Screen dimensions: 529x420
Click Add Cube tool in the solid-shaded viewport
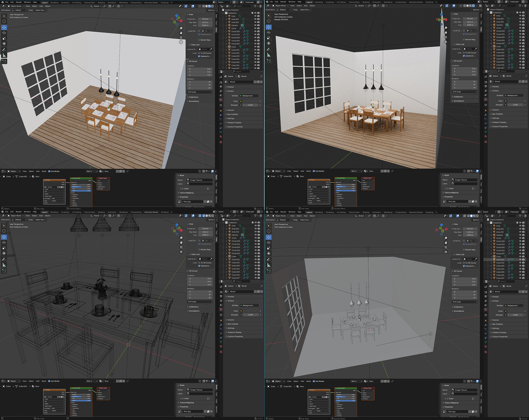tap(269, 271)
